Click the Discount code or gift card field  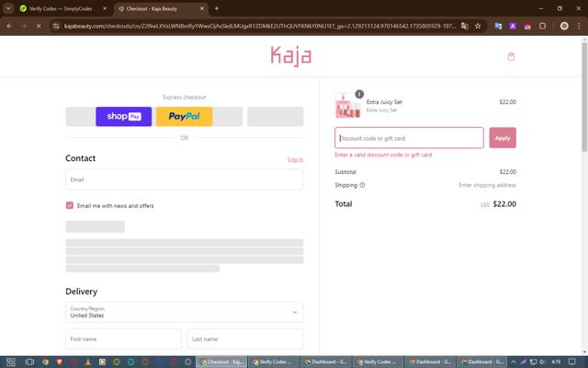coord(409,138)
